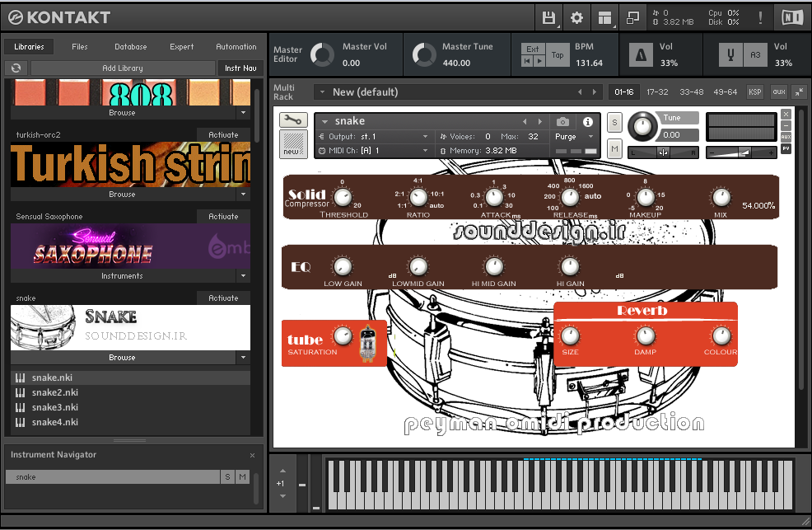This screenshot has width=812, height=530.
Task: Go to the next snake instrument preset
Action: click(x=540, y=122)
